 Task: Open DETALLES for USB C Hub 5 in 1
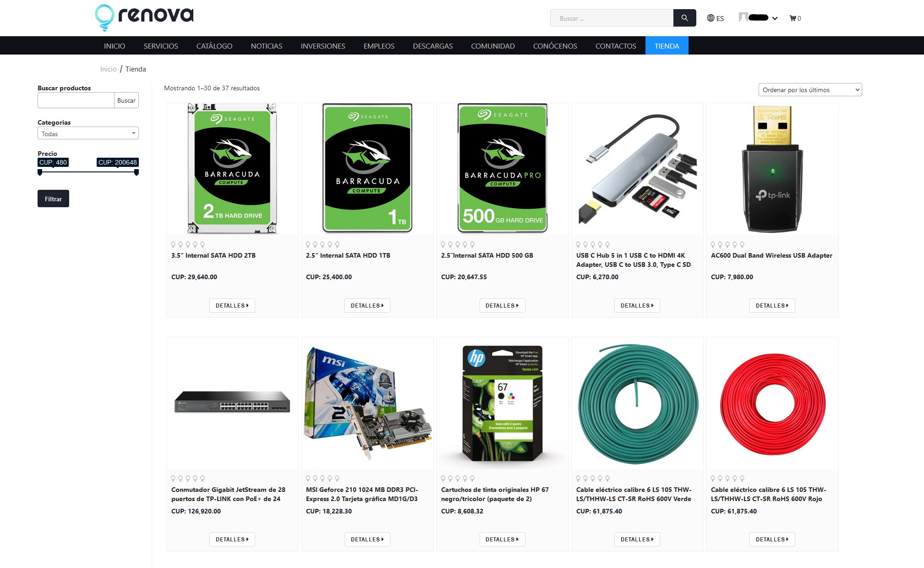(x=637, y=305)
